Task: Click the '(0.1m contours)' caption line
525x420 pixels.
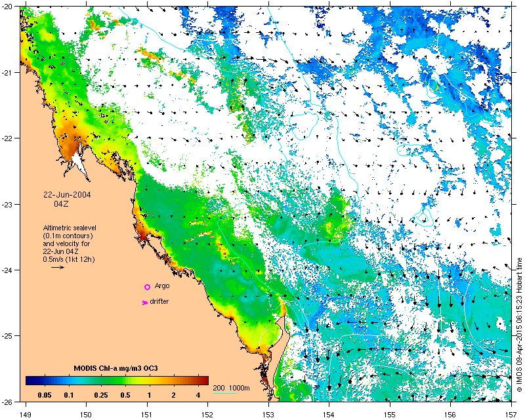Action: click(x=68, y=236)
